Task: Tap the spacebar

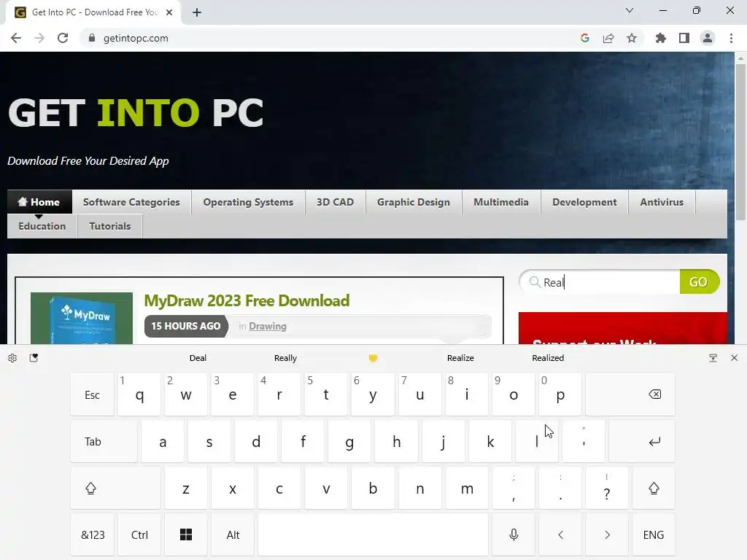Action: (x=373, y=534)
